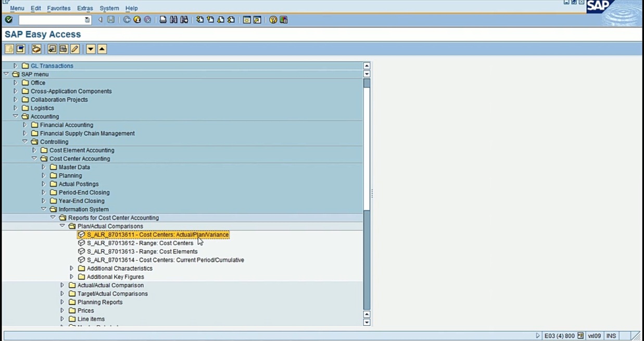Go to Previous Page icon
This screenshot has height=341, width=644.
click(x=210, y=20)
